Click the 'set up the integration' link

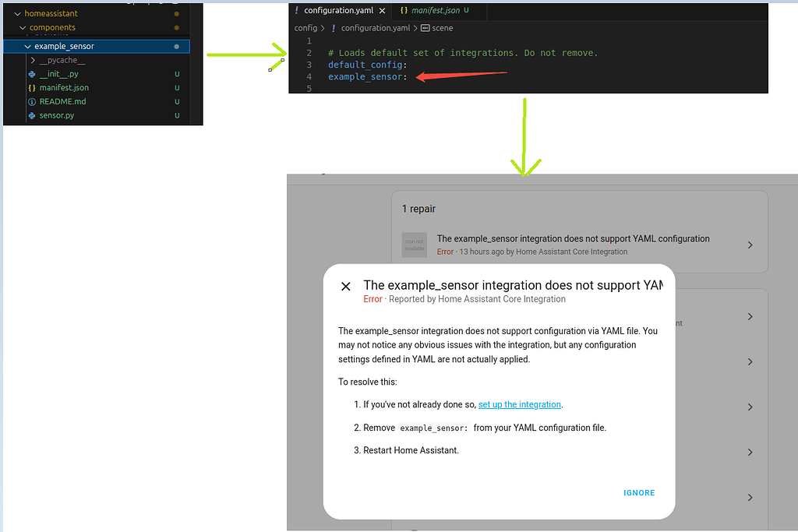coord(519,404)
